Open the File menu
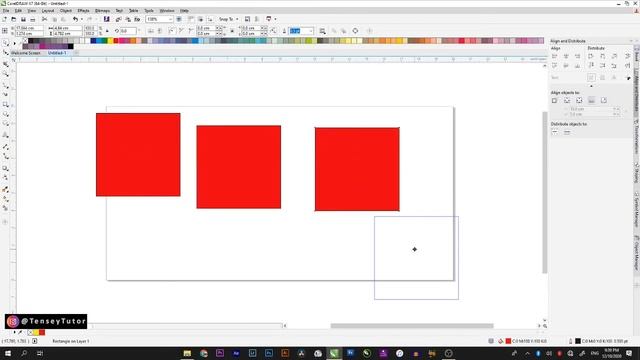Image resolution: width=640 pixels, height=360 pixels. tap(6, 11)
